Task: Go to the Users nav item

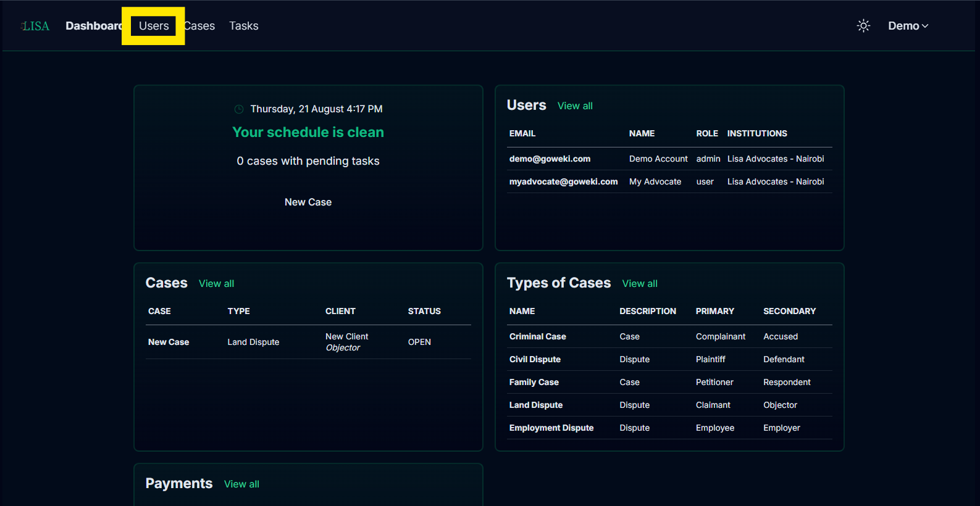Action: point(154,26)
